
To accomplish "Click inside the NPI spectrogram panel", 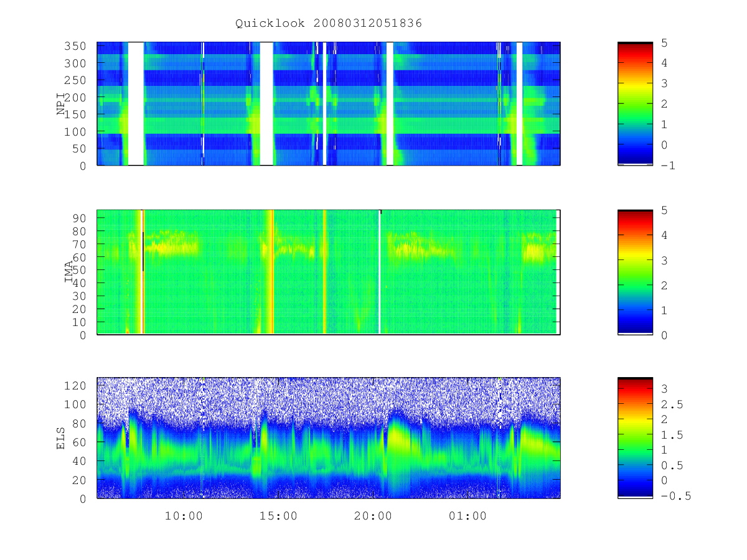I will coord(329,104).
